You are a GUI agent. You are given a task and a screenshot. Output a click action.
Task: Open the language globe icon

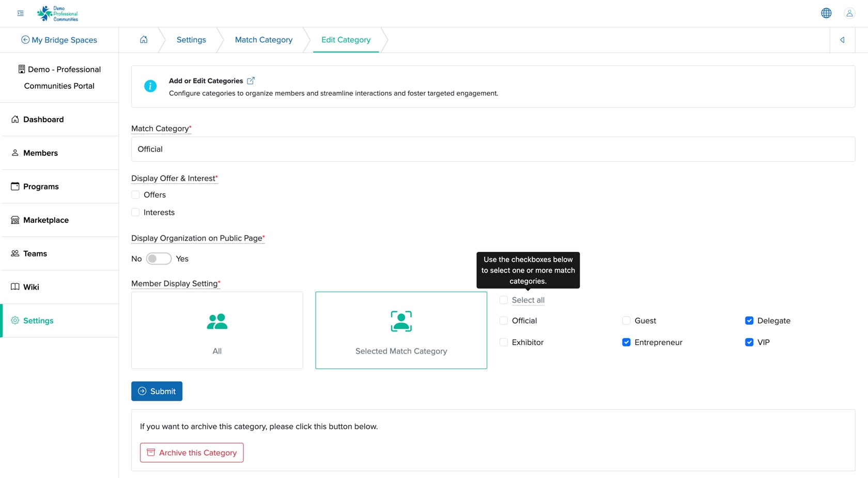pyautogui.click(x=826, y=13)
